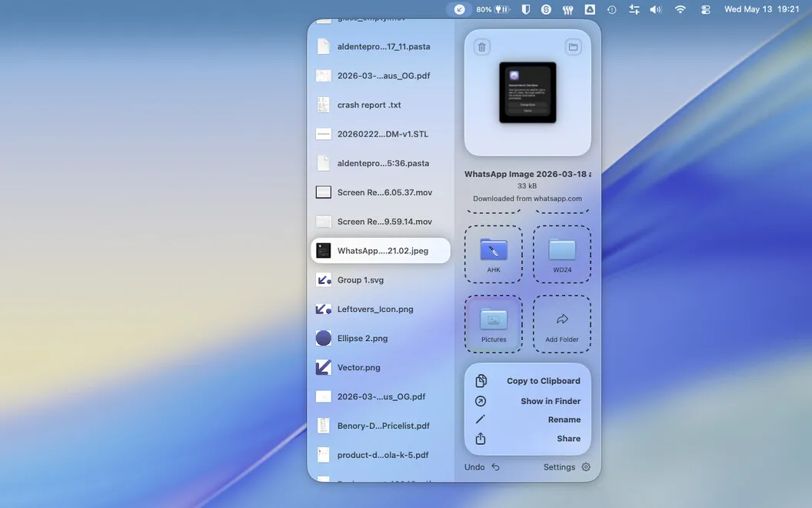Select Vector.png file

coord(381,367)
